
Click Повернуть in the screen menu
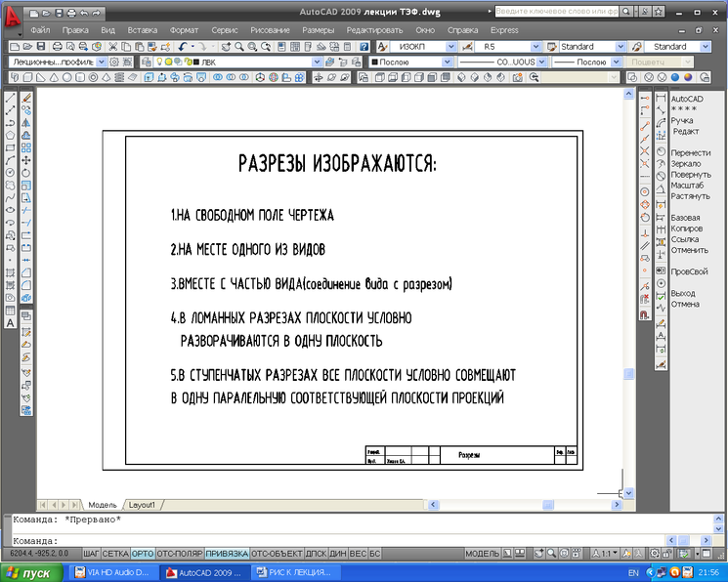click(691, 175)
